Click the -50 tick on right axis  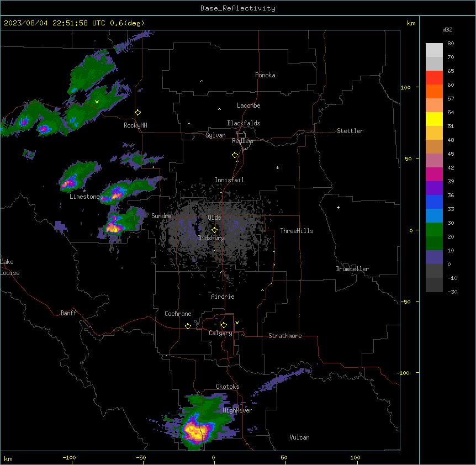pyautogui.click(x=405, y=302)
